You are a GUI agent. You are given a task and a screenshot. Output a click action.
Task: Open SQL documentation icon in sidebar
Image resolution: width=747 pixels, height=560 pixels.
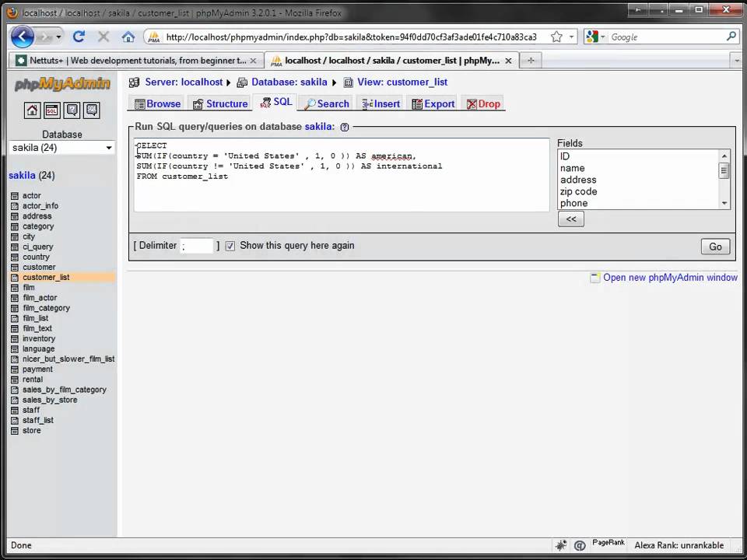pos(92,110)
